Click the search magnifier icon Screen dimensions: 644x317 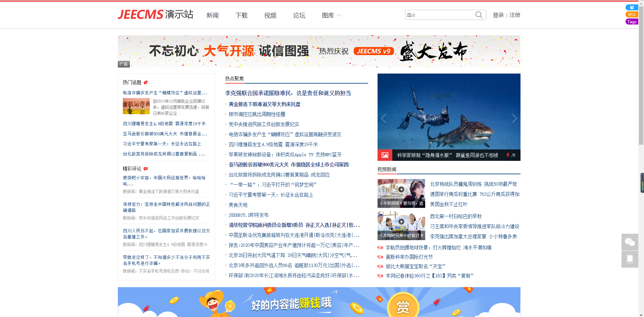click(479, 15)
